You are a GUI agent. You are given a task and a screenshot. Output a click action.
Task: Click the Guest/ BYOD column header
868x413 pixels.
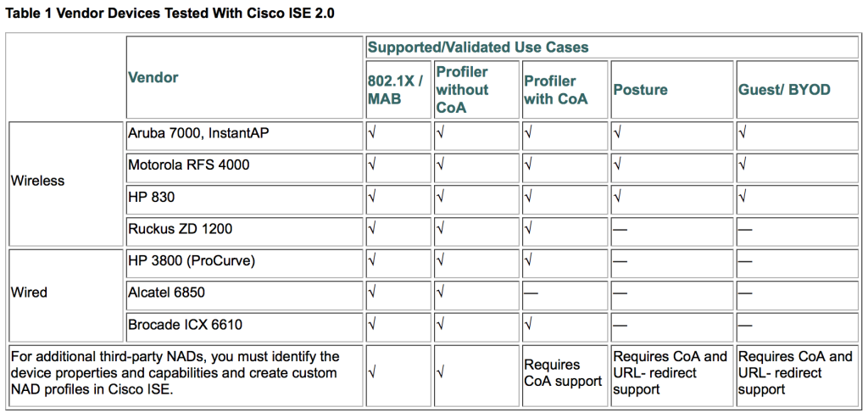coord(784,89)
